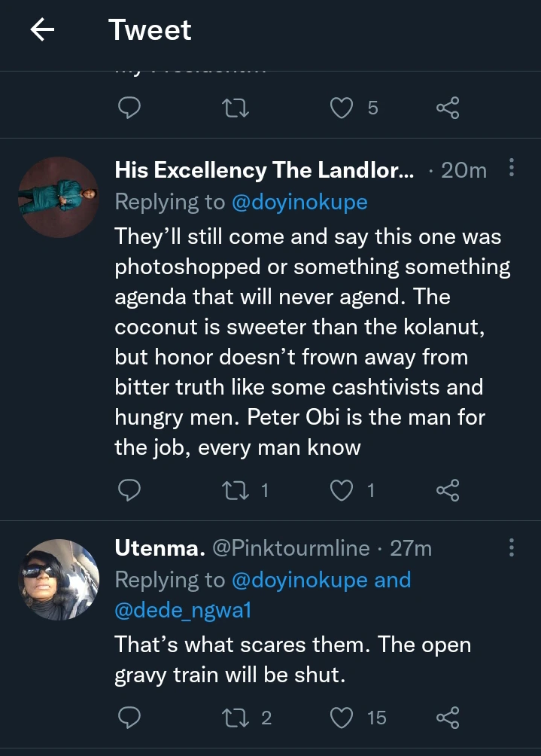Image resolution: width=541 pixels, height=756 pixels.
Task: Open Utenma's profile picture
Action: click(58, 579)
